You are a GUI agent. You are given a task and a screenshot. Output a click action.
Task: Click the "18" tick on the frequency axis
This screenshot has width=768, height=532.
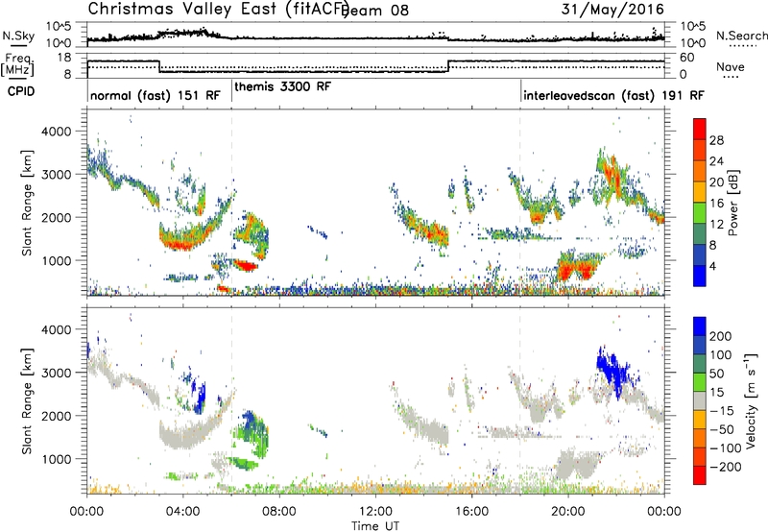point(64,58)
